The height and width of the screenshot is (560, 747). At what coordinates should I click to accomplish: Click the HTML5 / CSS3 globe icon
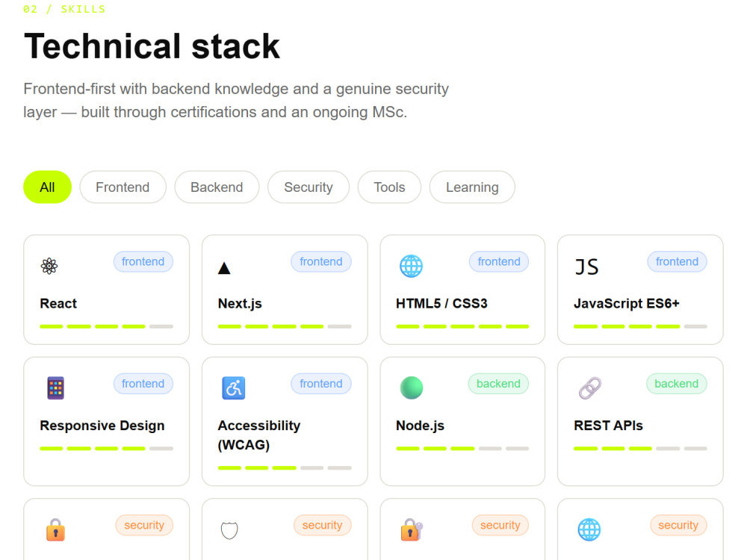point(411,266)
